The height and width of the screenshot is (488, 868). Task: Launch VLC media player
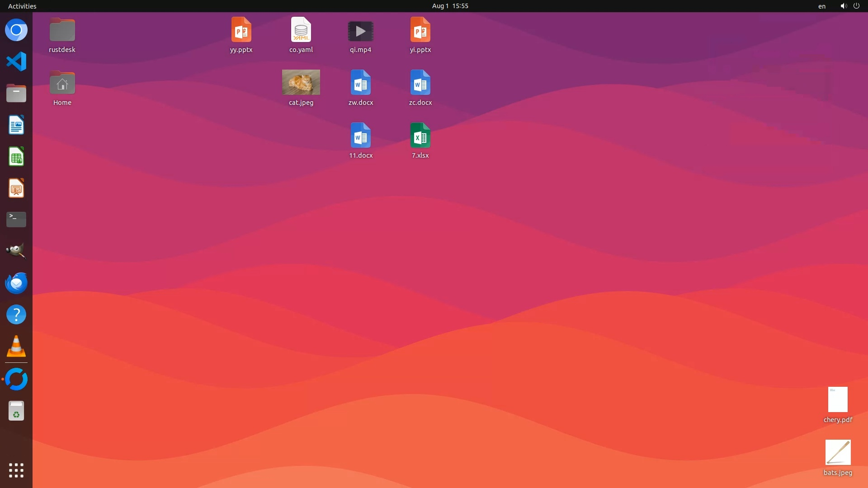point(16,347)
